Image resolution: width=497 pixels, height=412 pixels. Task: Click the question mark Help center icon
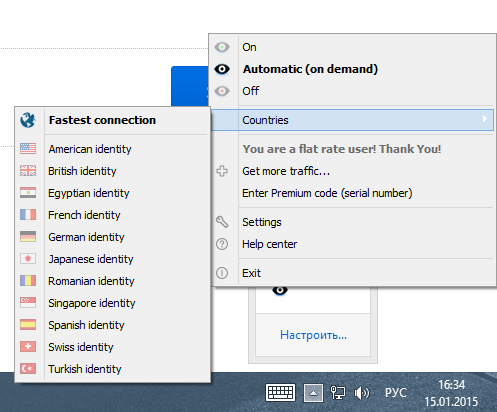pos(222,244)
